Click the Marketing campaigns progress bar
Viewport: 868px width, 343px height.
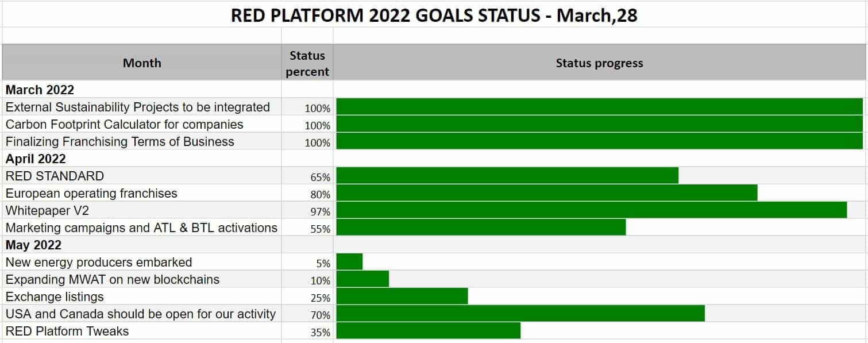tap(481, 228)
